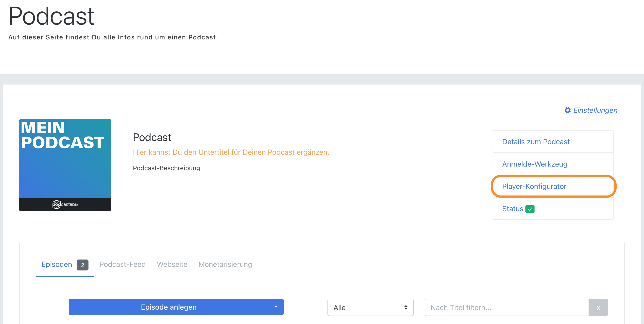The width and height of the screenshot is (644, 324).
Task: Focus the Nach Titel filtern field
Action: tap(506, 308)
